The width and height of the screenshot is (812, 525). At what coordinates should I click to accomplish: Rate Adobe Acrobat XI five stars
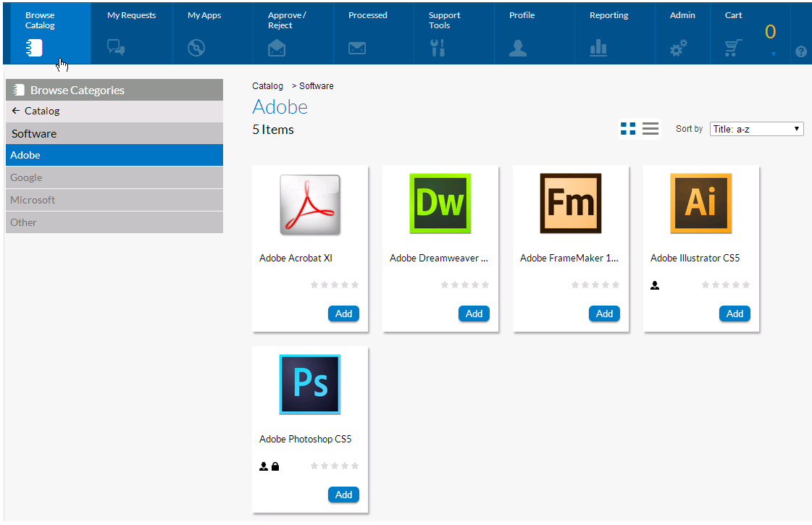click(355, 285)
